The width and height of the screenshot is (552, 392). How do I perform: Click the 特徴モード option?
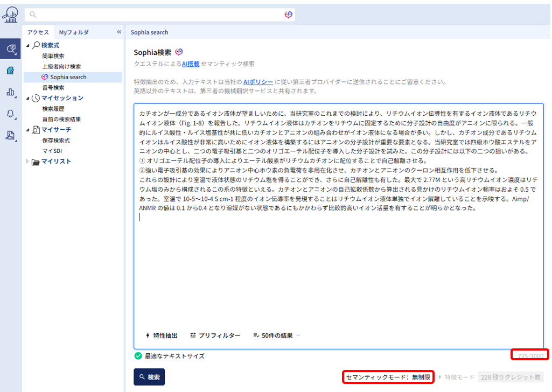click(459, 377)
